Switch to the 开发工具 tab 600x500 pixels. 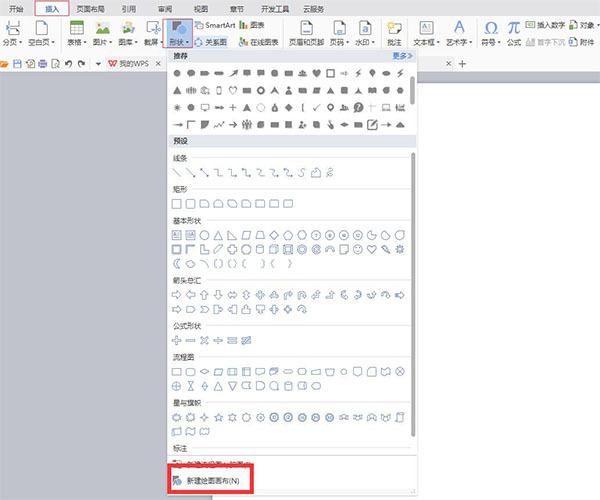(275, 9)
